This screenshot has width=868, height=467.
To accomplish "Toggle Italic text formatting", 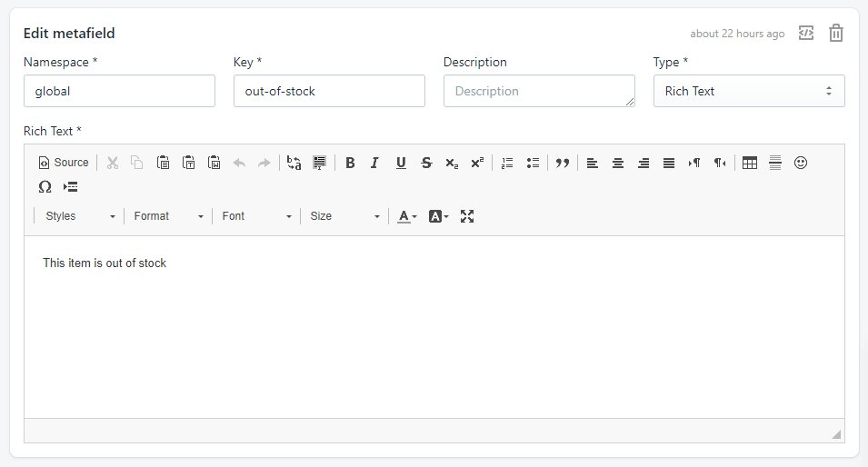I will [374, 163].
